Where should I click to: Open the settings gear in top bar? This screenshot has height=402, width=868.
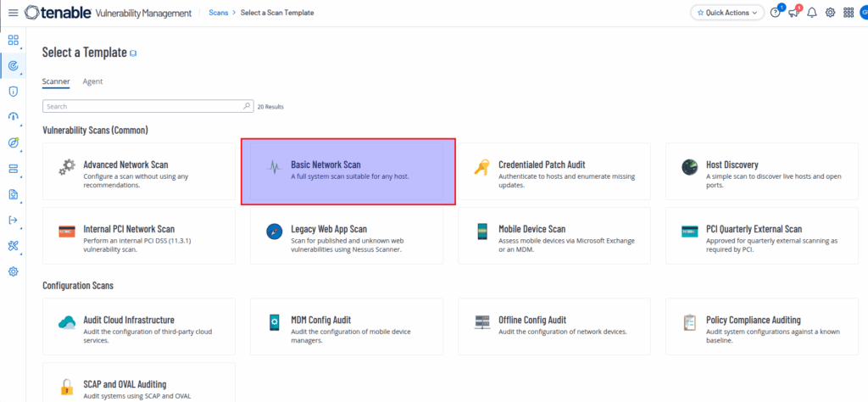[830, 13]
